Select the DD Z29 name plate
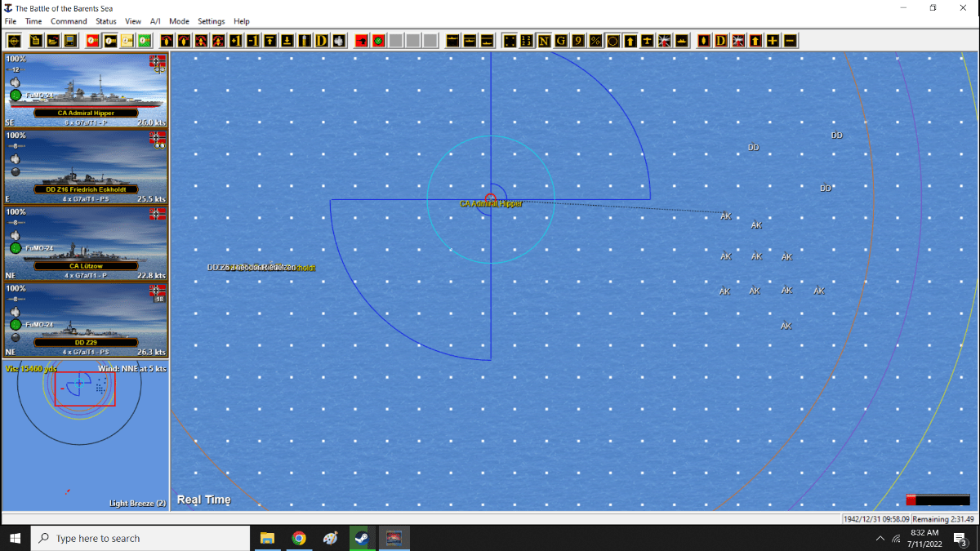The image size is (980, 551). (86, 342)
